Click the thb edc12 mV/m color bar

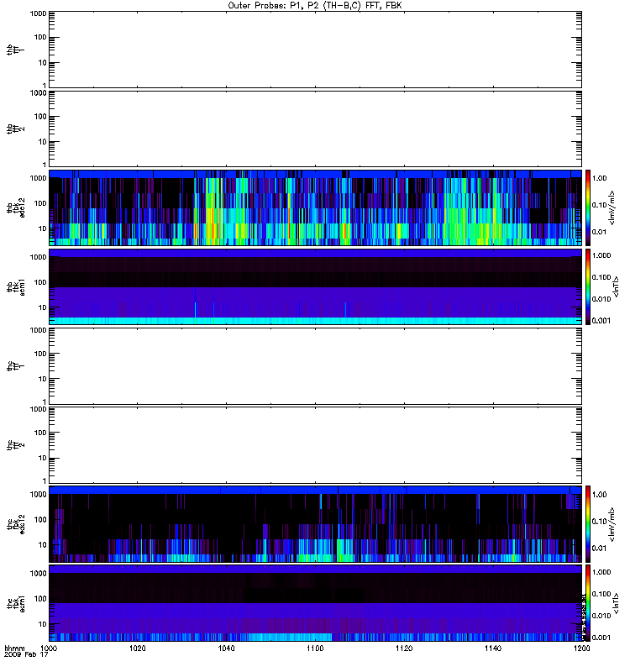coord(589,207)
